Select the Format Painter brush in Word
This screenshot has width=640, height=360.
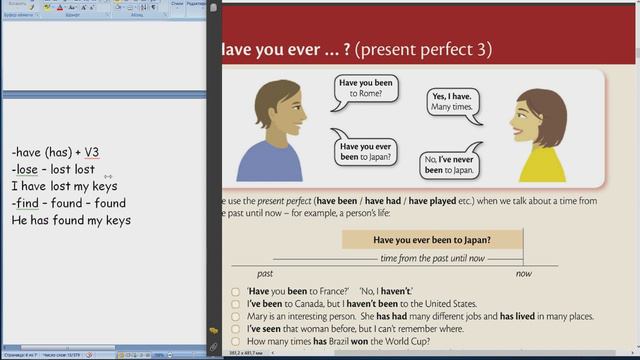click(32, 7)
